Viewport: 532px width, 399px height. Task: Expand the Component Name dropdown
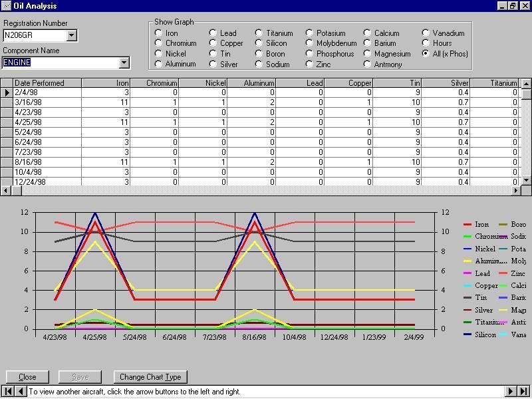(x=123, y=63)
